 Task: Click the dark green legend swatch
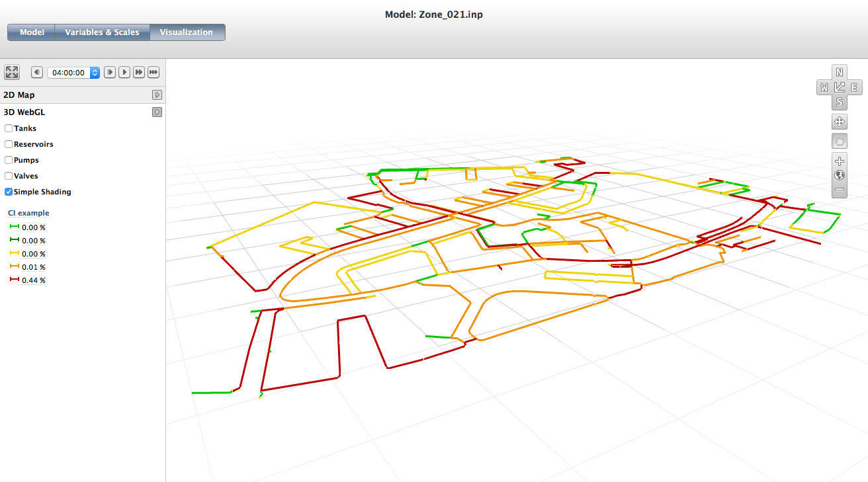13,241
